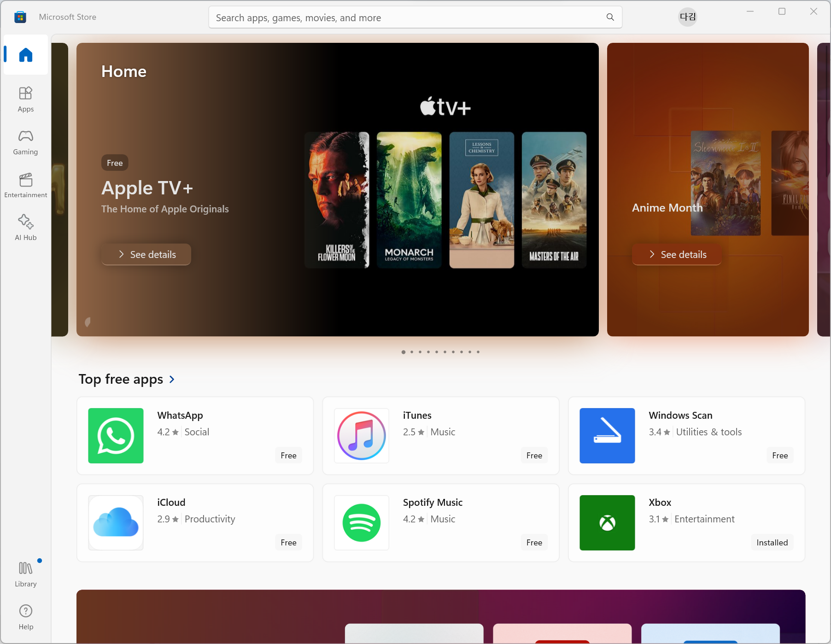Click the Free badge on Apple TV+ banner

click(115, 163)
